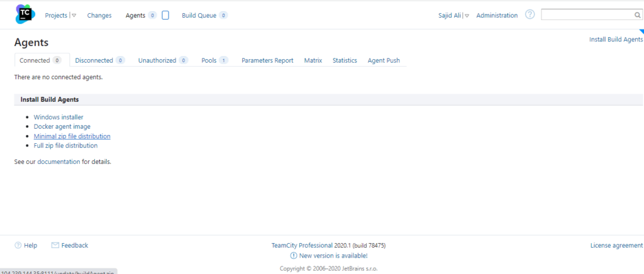The image size is (644, 274).
Task: Open the Sajid Ali profile link
Action: (x=450, y=15)
